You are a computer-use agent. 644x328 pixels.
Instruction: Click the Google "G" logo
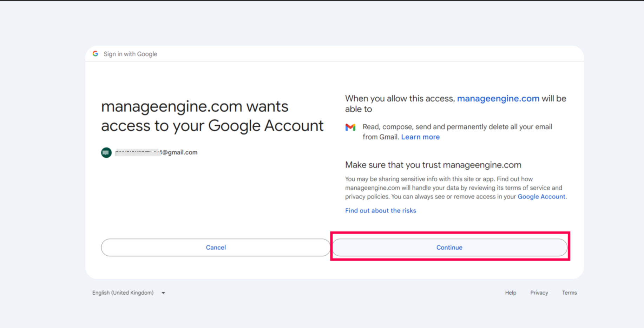point(96,54)
